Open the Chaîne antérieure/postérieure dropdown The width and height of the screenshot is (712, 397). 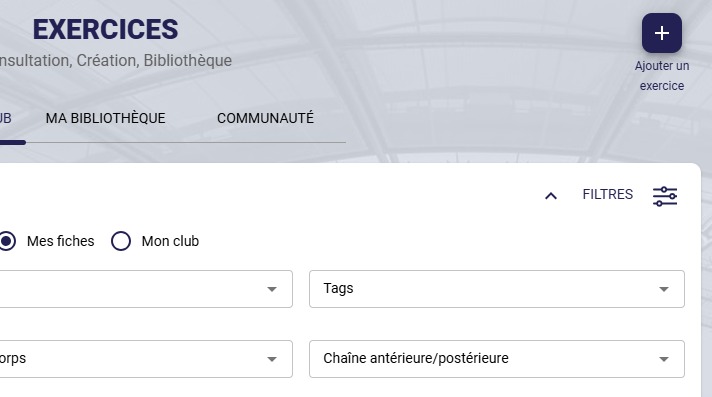click(x=497, y=359)
